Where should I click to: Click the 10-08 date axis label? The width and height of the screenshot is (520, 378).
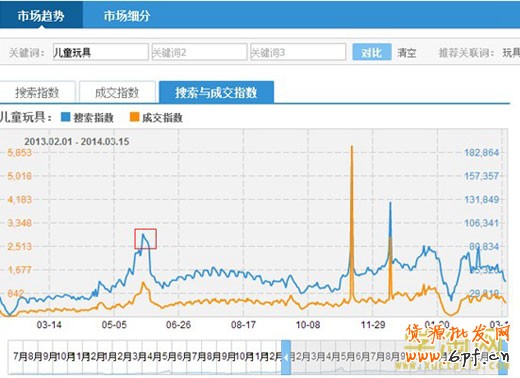click(308, 325)
